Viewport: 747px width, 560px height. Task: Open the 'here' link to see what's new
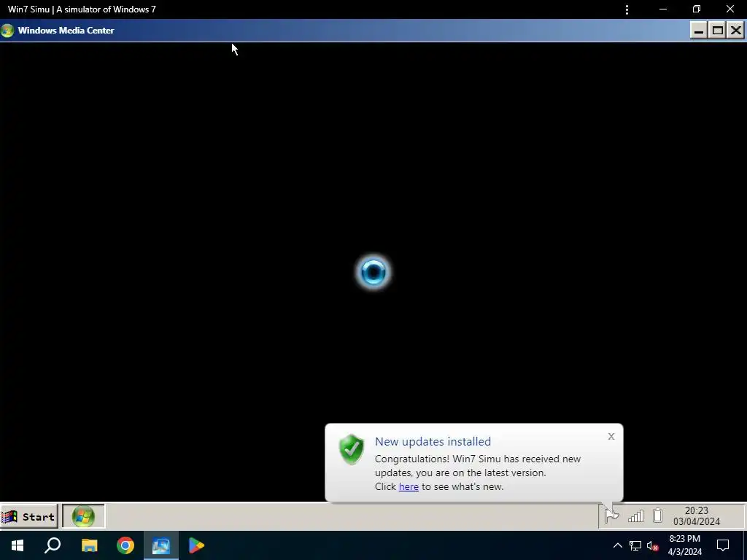click(409, 486)
